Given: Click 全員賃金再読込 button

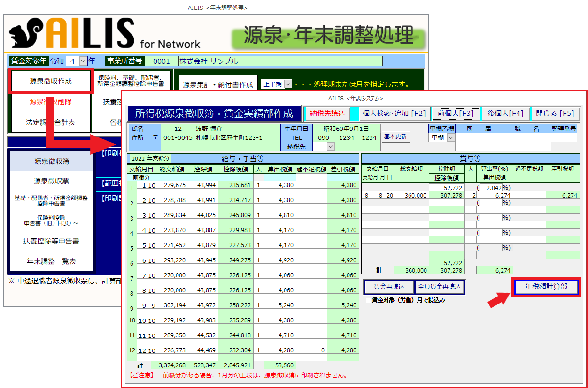Looking at the screenshot, I should (x=440, y=287).
